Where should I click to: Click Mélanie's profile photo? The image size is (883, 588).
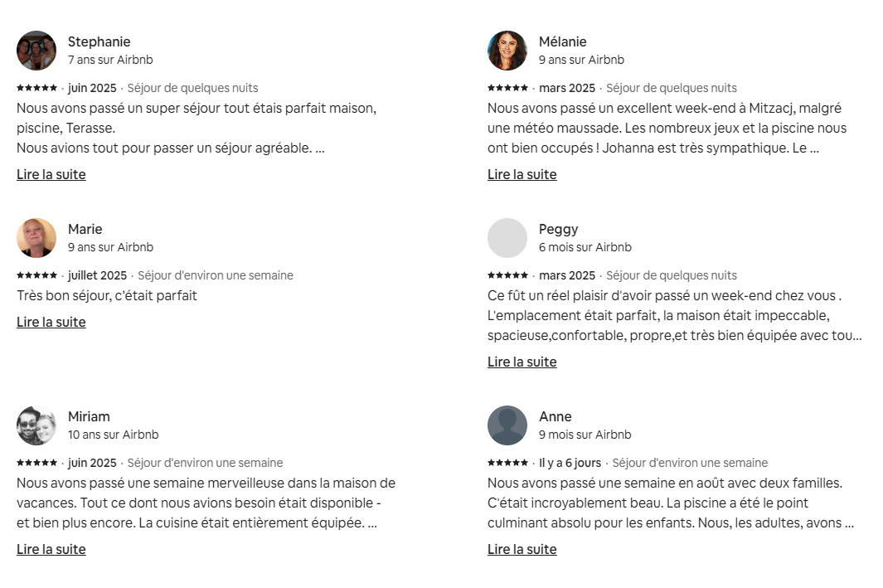(x=507, y=51)
